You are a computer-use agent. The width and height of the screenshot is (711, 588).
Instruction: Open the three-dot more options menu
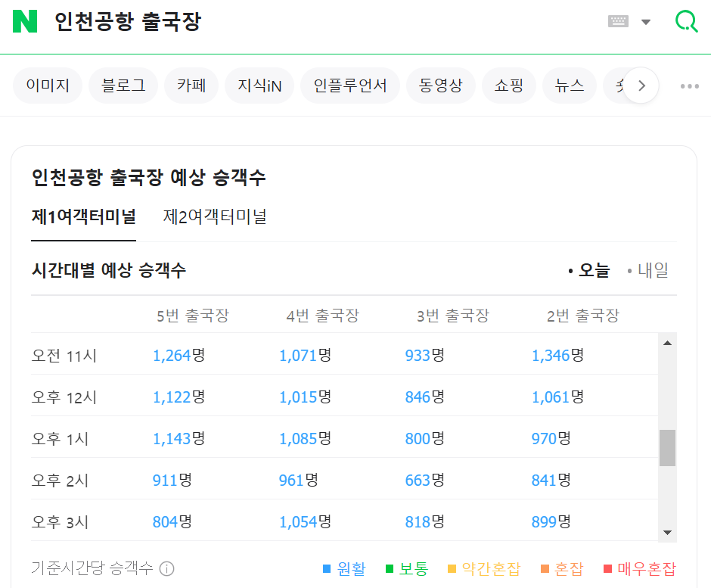point(689,86)
